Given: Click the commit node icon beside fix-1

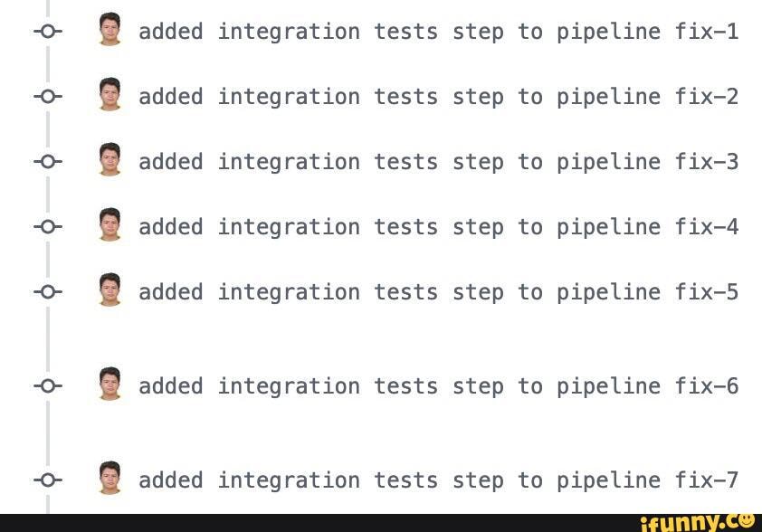Looking at the screenshot, I should [48, 31].
